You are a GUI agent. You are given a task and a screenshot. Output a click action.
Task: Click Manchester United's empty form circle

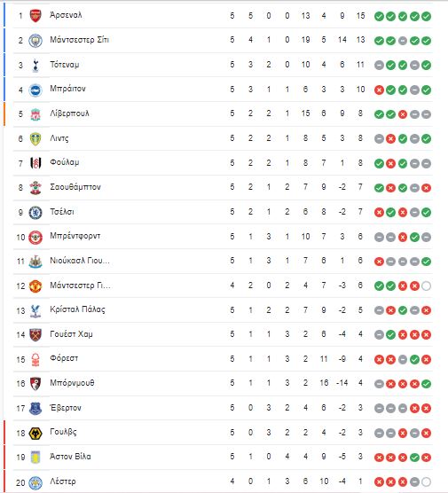pyautogui.click(x=426, y=286)
